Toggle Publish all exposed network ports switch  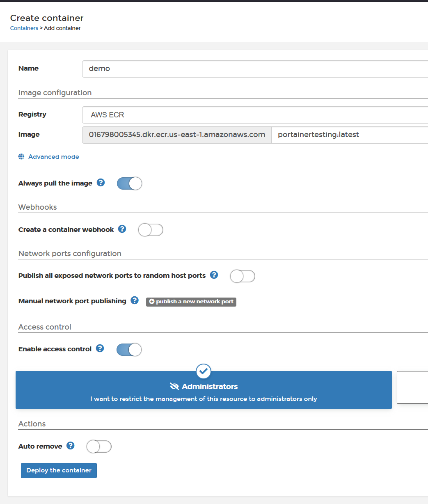(x=243, y=276)
